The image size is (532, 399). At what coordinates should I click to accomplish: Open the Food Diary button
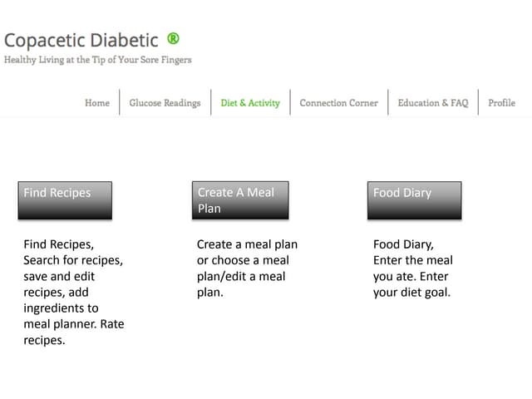point(414,200)
